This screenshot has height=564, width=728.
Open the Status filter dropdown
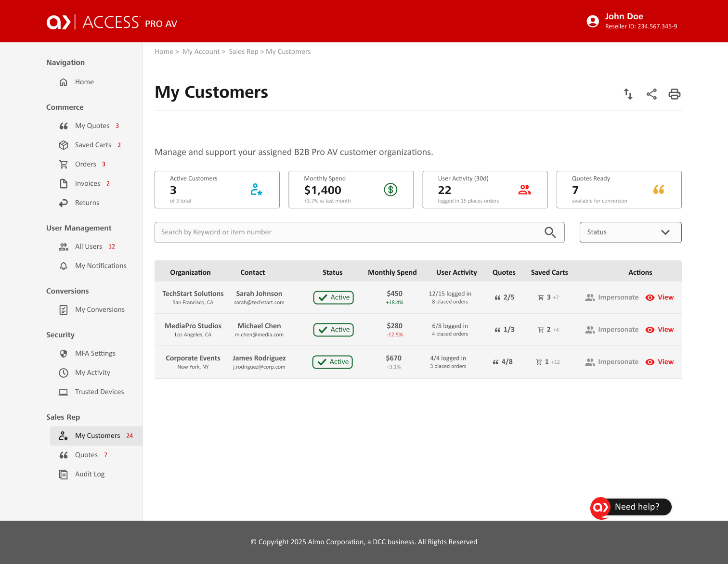pos(630,232)
